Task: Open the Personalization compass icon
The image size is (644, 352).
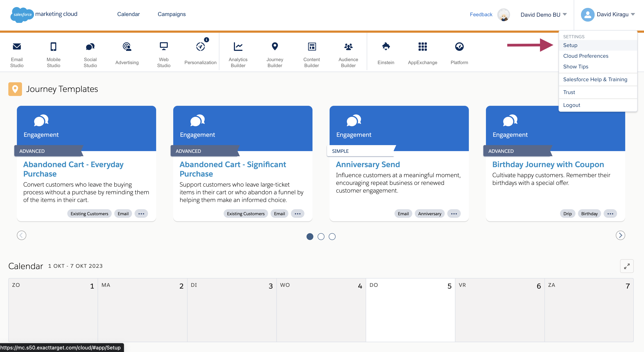Action: coord(201,47)
